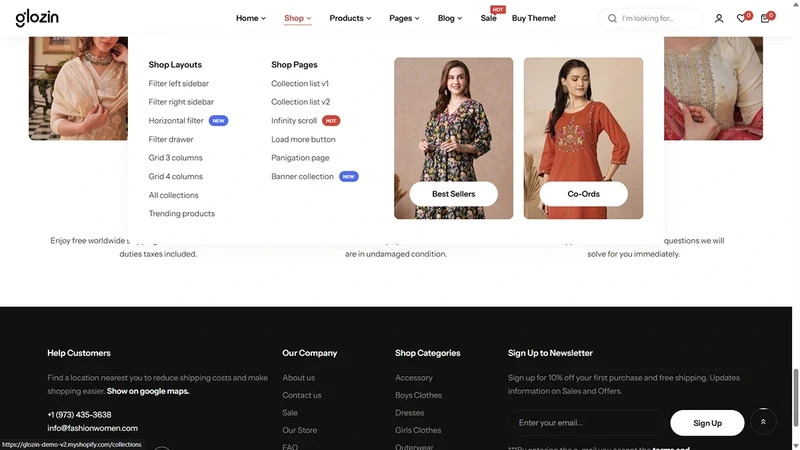Click the info@fashionwomen.com email link
The image size is (800, 450).
92,428
